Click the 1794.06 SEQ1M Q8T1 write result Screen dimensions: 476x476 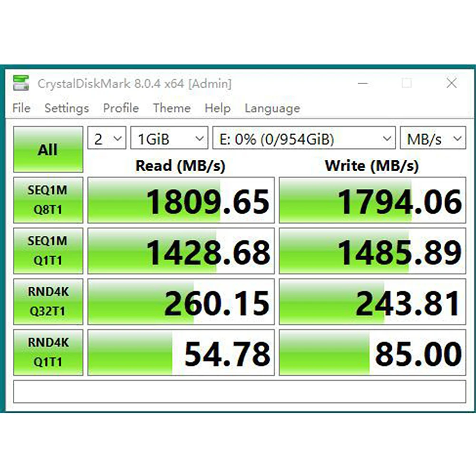(x=372, y=200)
